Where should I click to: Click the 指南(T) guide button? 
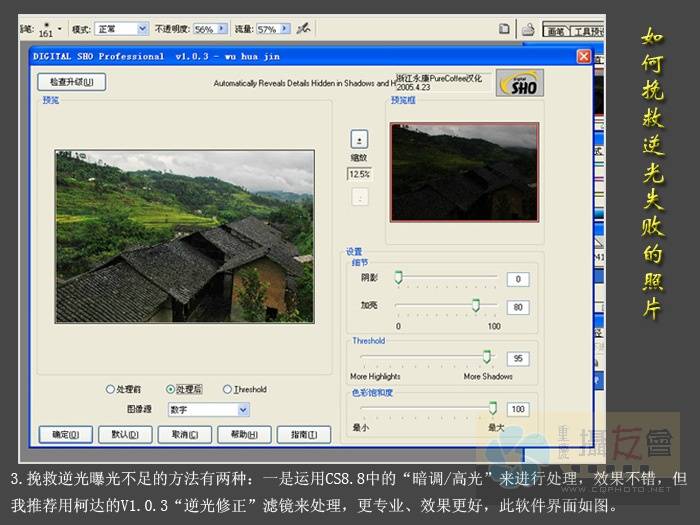pyautogui.click(x=304, y=434)
